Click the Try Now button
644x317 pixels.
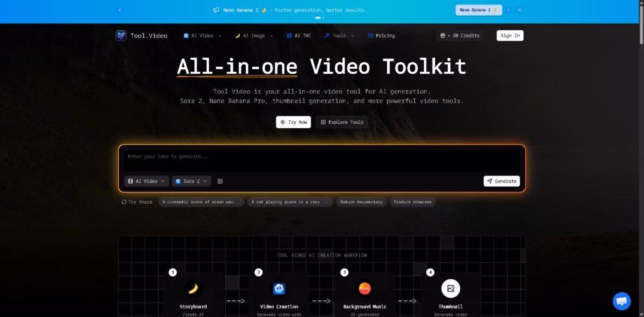pyautogui.click(x=293, y=122)
